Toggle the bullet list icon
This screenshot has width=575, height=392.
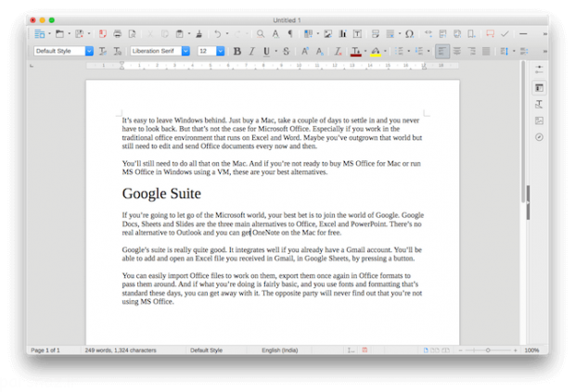(x=399, y=51)
